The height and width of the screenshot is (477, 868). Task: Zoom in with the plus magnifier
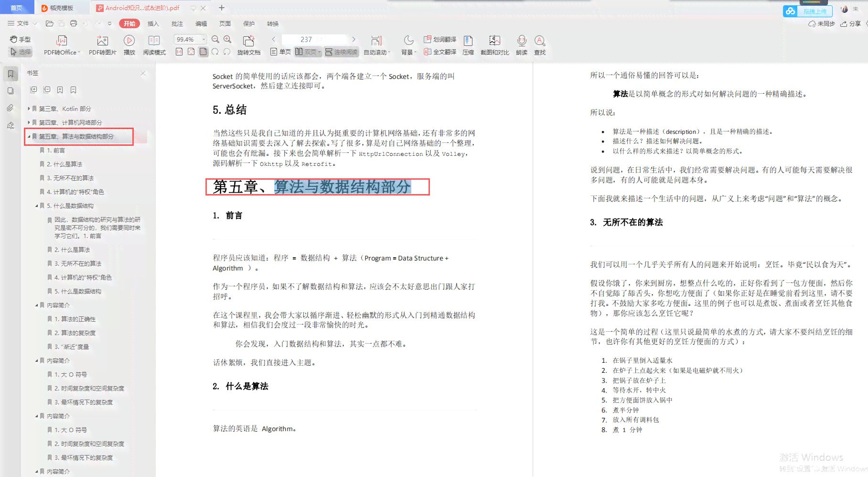(227, 40)
